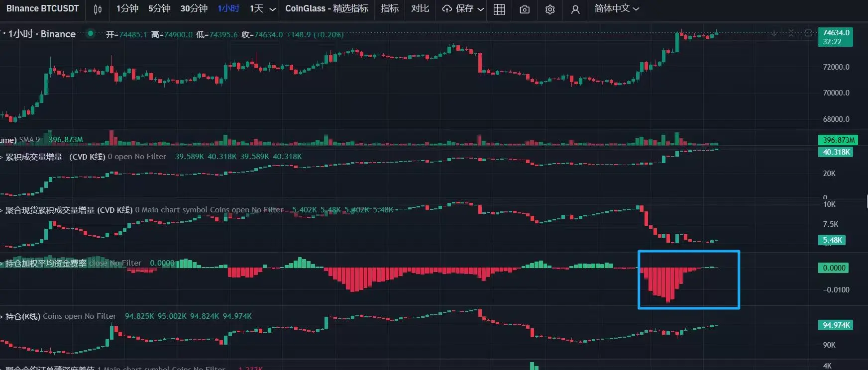
Task: Click the 72000.0 price axis tick
Action: [x=836, y=67]
